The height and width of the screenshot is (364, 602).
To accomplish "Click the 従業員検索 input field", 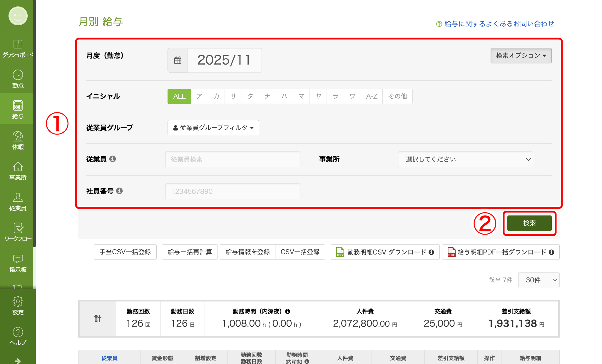I will (x=233, y=159).
